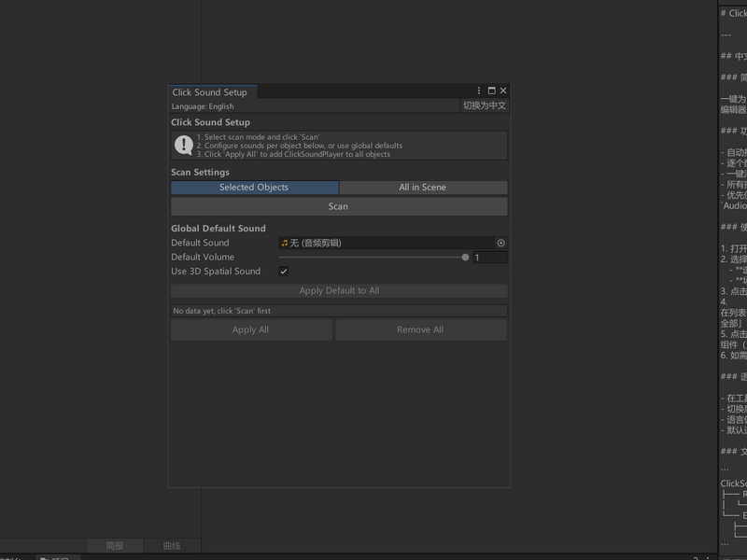Choose Selected Objects scan mode
Image resolution: width=747 pixels, height=560 pixels.
coord(254,188)
